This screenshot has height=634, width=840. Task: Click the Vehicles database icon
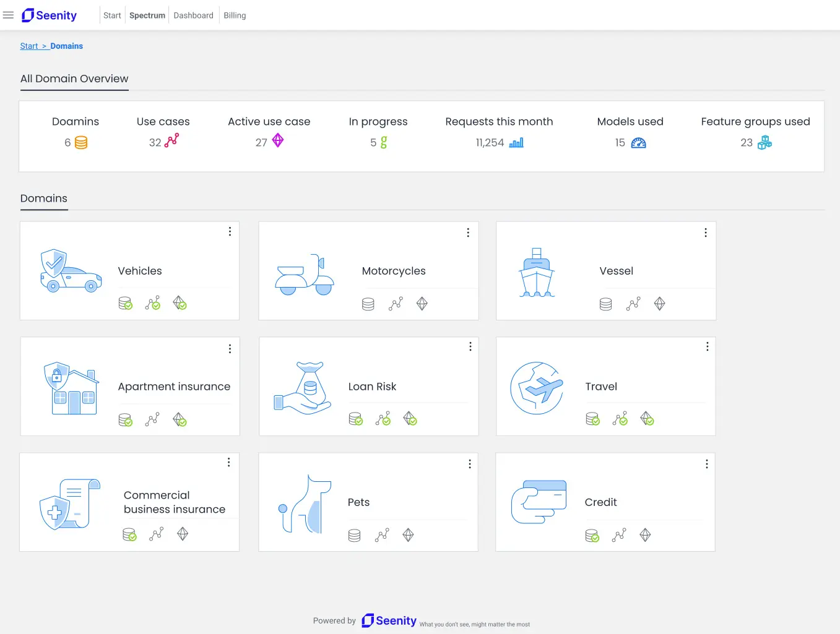coord(125,304)
